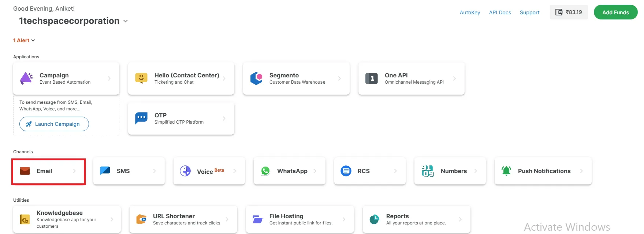The height and width of the screenshot is (234, 644).
Task: Open the Push Notifications label
Action: pyautogui.click(x=544, y=171)
